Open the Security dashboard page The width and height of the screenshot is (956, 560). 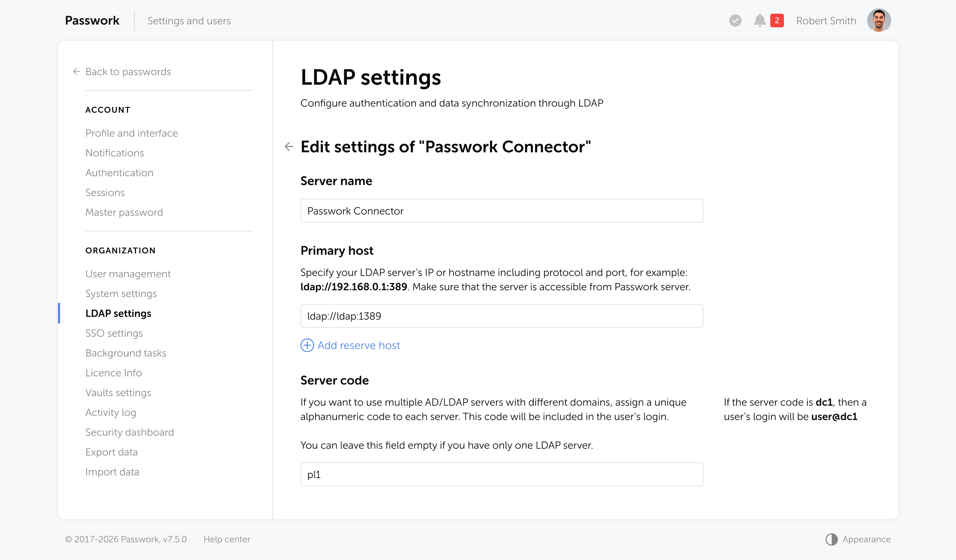(x=129, y=432)
